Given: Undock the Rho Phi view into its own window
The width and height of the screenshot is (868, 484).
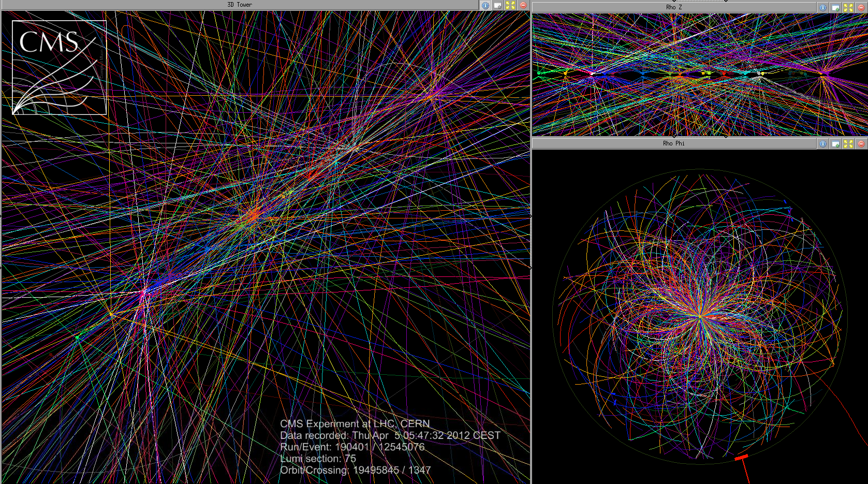Looking at the screenshot, I should click(836, 144).
